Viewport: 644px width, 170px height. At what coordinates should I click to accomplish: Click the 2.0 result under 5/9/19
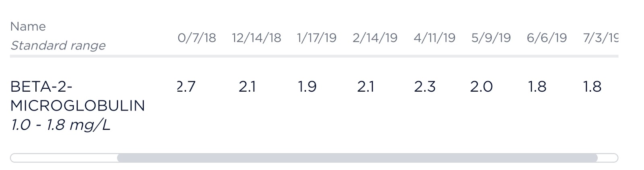pyautogui.click(x=481, y=86)
